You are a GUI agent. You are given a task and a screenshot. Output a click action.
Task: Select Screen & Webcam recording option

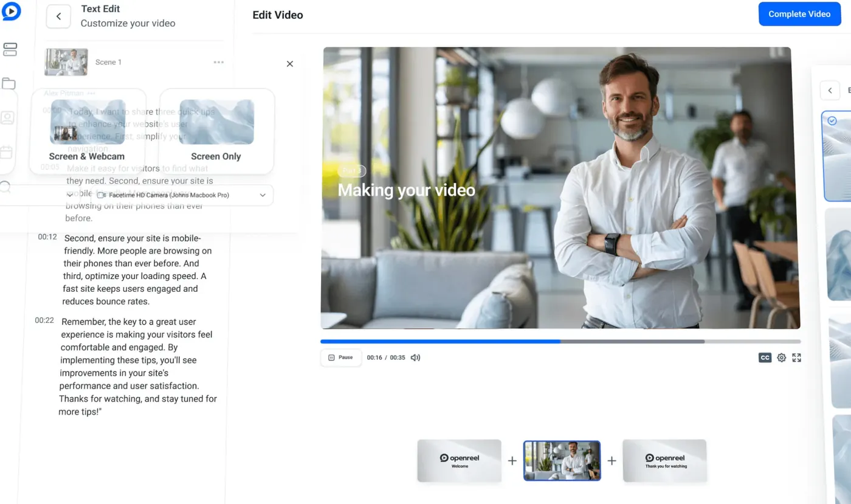point(87,131)
